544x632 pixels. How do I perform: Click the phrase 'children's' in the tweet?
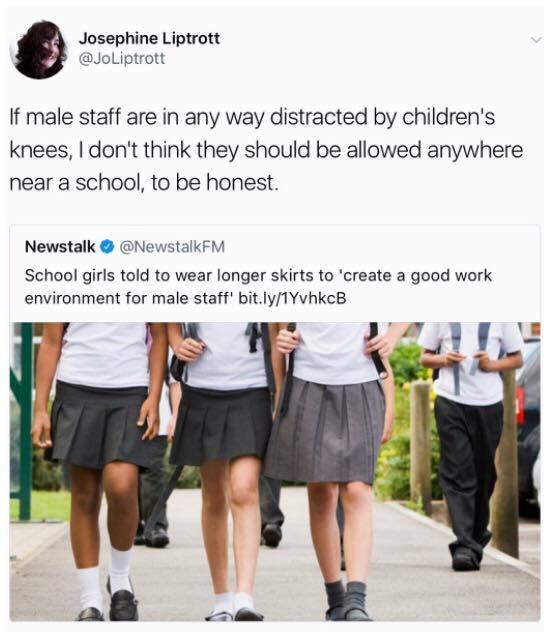448,117
